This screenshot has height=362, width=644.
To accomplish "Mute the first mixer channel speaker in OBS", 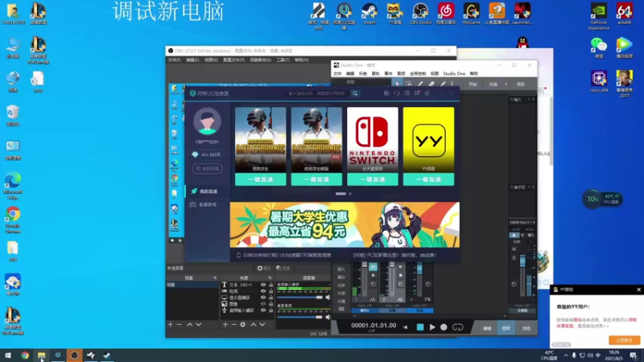I will coord(328,297).
